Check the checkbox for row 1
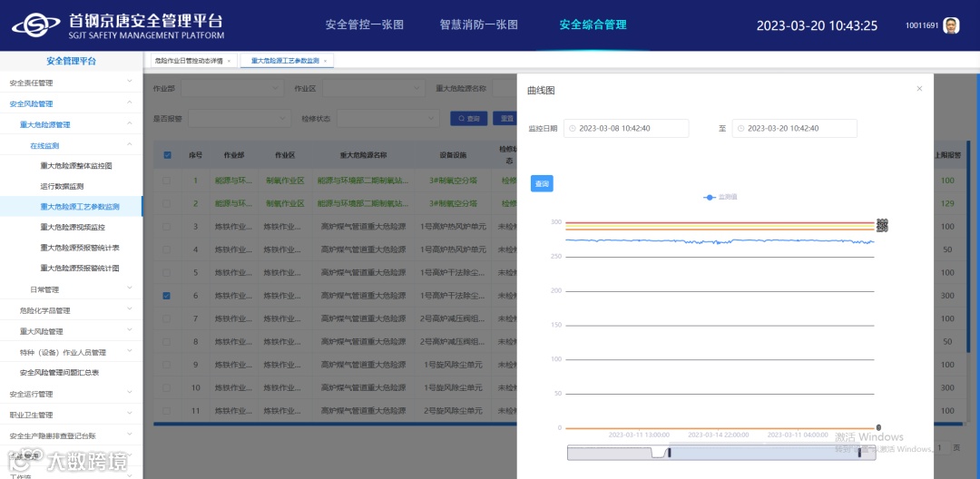 coord(167,181)
